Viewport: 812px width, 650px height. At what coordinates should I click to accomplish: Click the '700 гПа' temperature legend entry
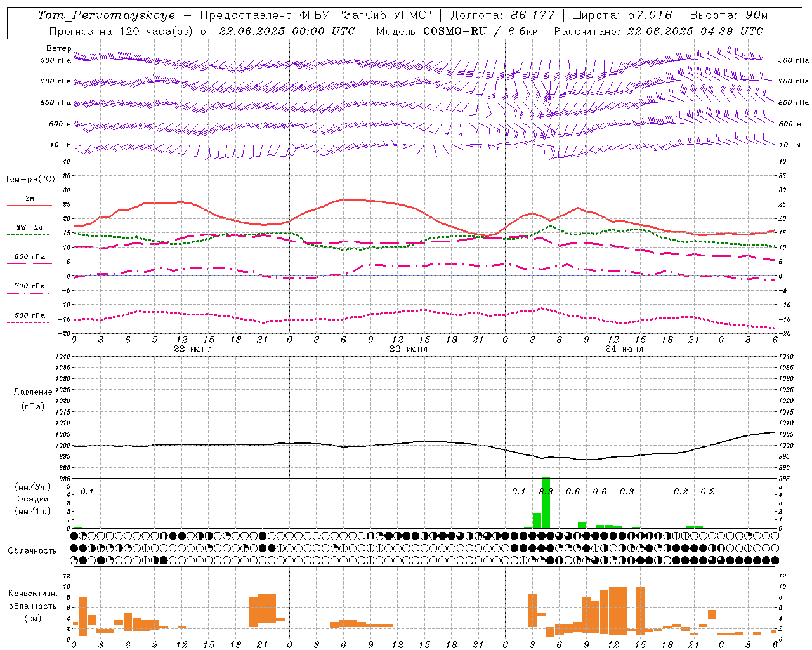(x=30, y=286)
